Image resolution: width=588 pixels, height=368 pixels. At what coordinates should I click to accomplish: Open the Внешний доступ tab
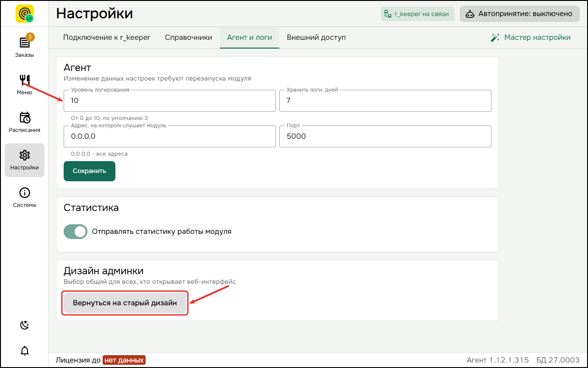point(316,38)
